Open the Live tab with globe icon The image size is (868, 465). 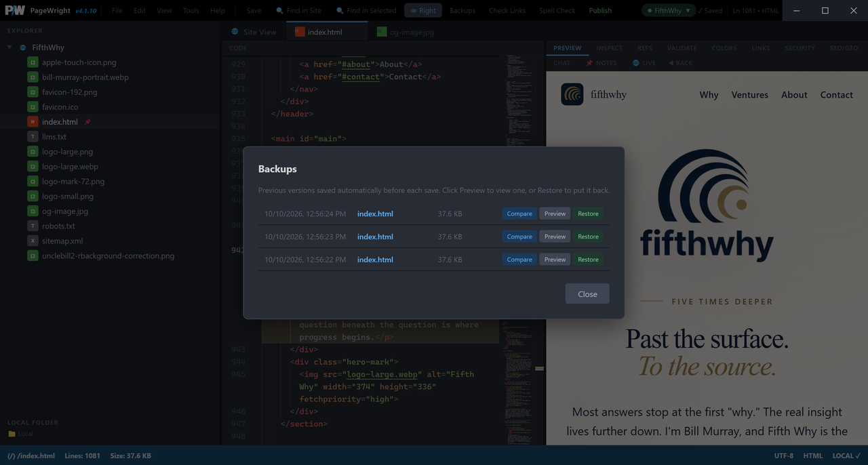click(644, 63)
